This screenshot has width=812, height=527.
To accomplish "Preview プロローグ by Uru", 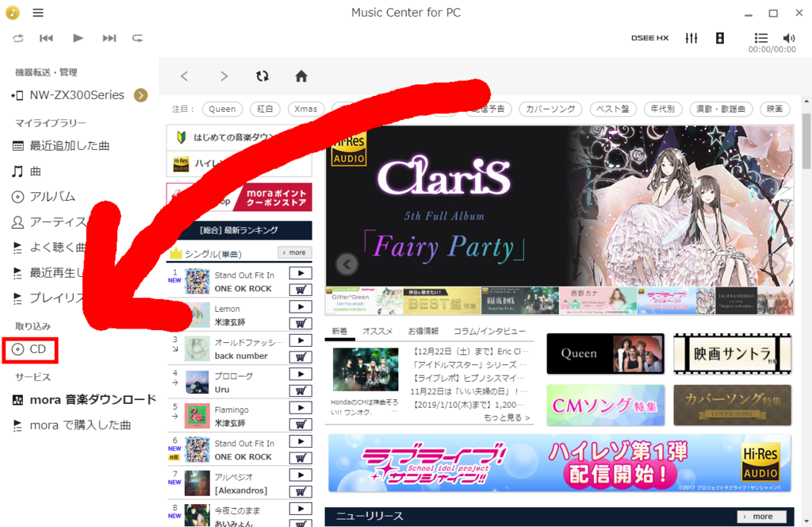I will pyautogui.click(x=301, y=374).
